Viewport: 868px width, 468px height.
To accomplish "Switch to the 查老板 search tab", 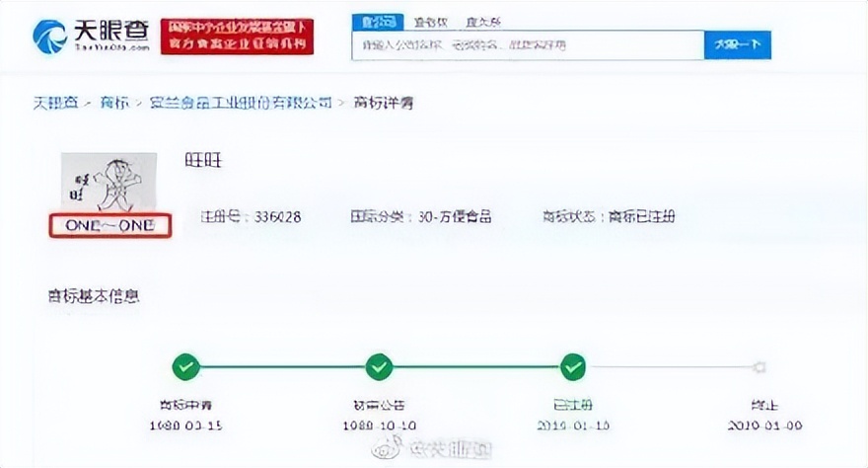I will click(x=431, y=23).
